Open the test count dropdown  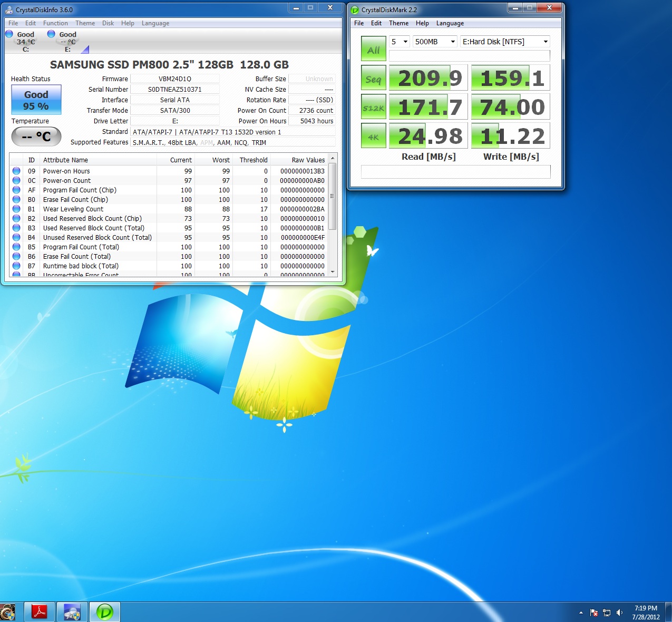pyautogui.click(x=400, y=42)
